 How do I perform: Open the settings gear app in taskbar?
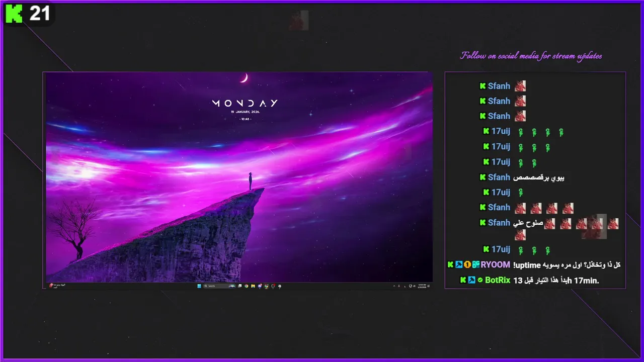click(280, 286)
